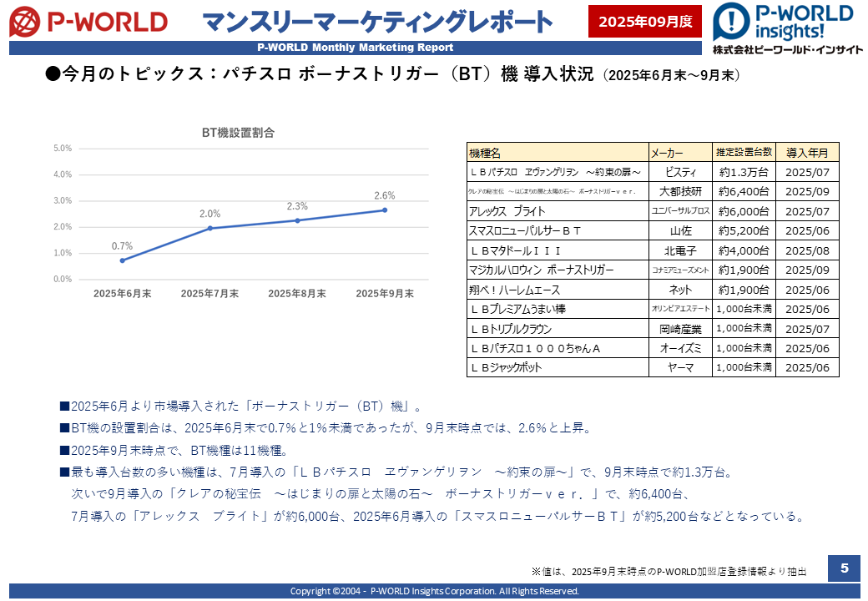Viewport: 868px width, 601px height.
Task: Click the Copyright footer bar text
Action: click(x=434, y=591)
